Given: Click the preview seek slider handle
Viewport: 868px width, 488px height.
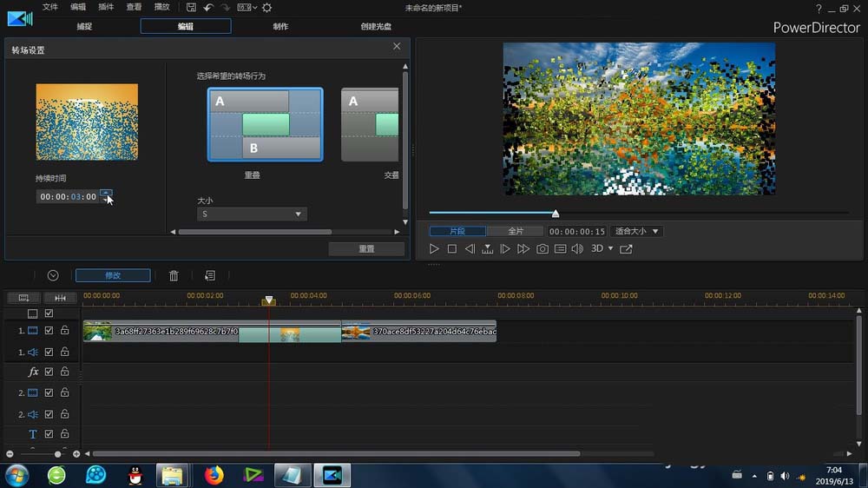Looking at the screenshot, I should point(556,214).
